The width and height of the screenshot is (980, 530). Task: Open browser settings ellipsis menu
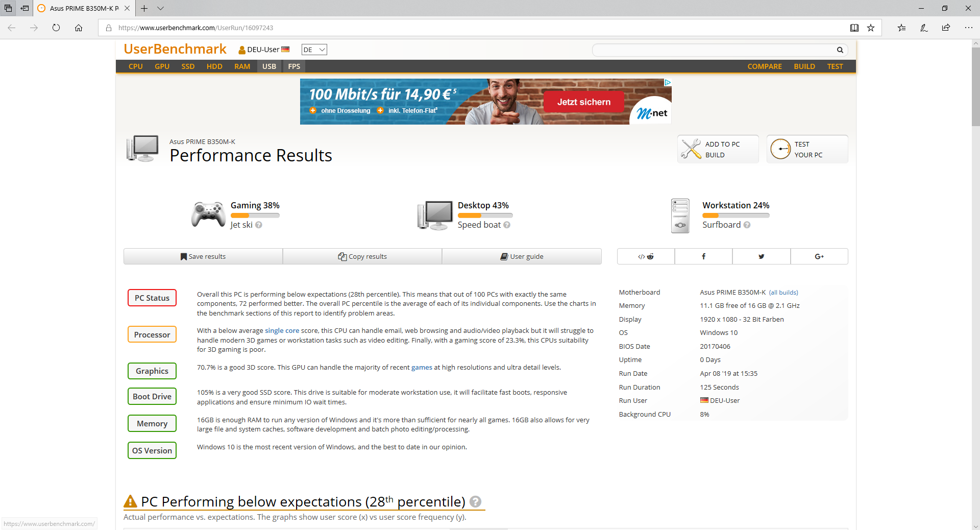[968, 28]
